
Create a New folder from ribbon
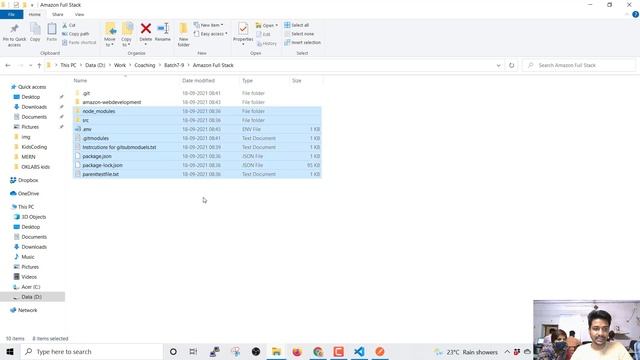tap(184, 34)
